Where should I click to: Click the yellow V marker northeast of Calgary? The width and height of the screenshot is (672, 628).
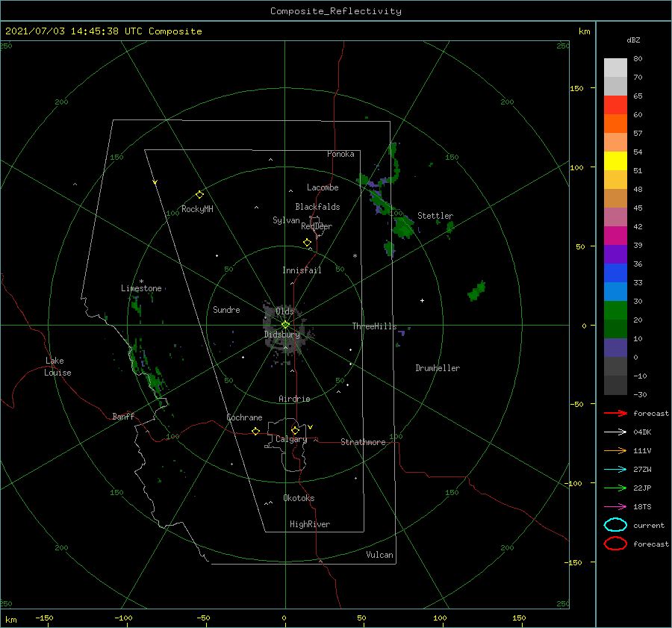coord(311,427)
